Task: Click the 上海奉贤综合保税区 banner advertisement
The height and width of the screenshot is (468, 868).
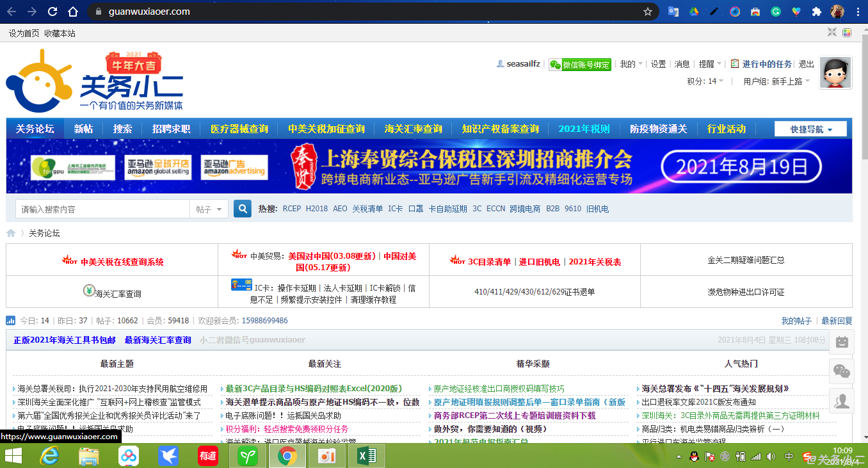Action: [x=429, y=166]
